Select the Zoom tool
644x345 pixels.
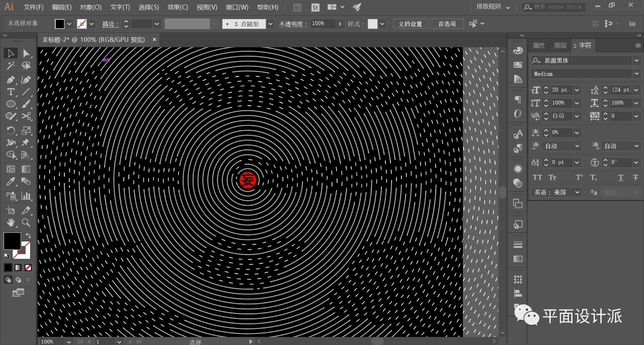26,222
